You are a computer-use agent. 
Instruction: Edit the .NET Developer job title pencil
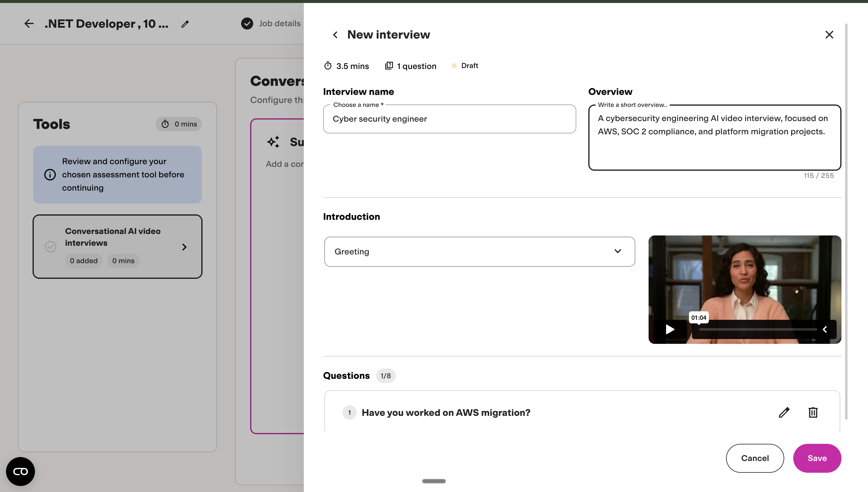pos(185,24)
